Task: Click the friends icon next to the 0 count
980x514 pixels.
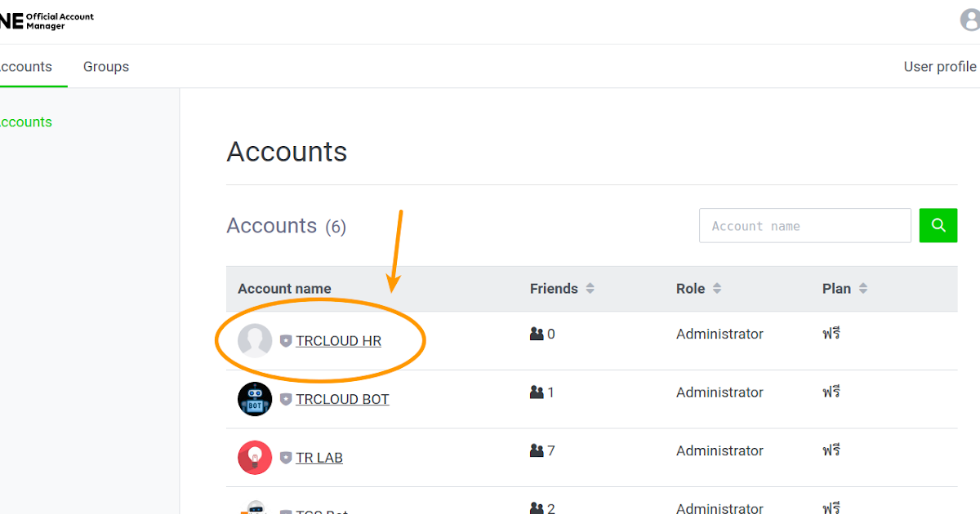Action: pyautogui.click(x=537, y=334)
